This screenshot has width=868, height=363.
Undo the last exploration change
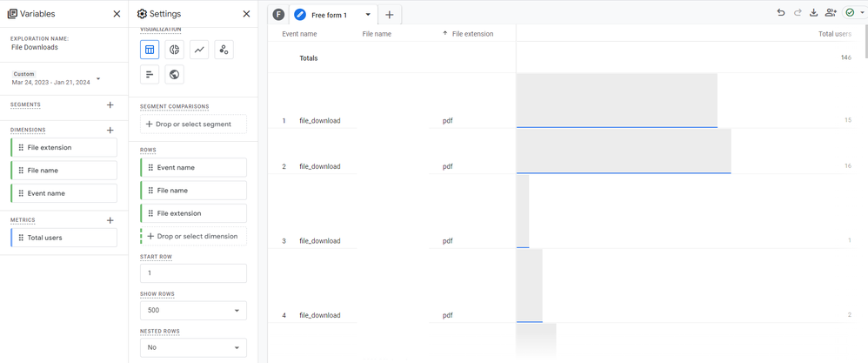[x=780, y=13]
